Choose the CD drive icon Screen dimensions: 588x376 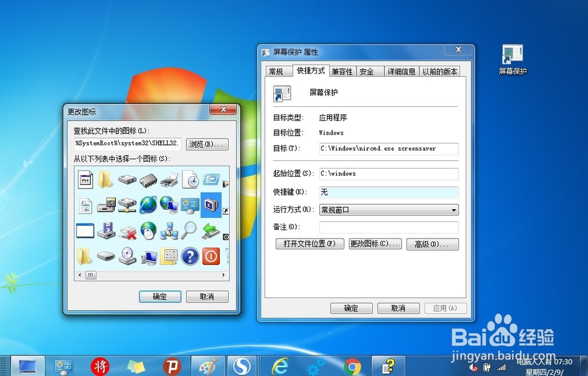(x=128, y=256)
